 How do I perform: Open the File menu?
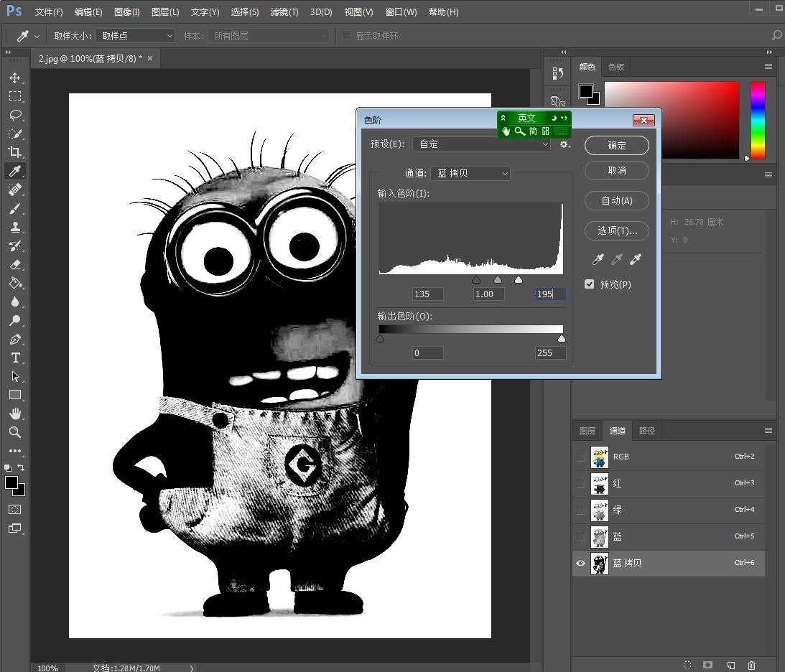(49, 12)
